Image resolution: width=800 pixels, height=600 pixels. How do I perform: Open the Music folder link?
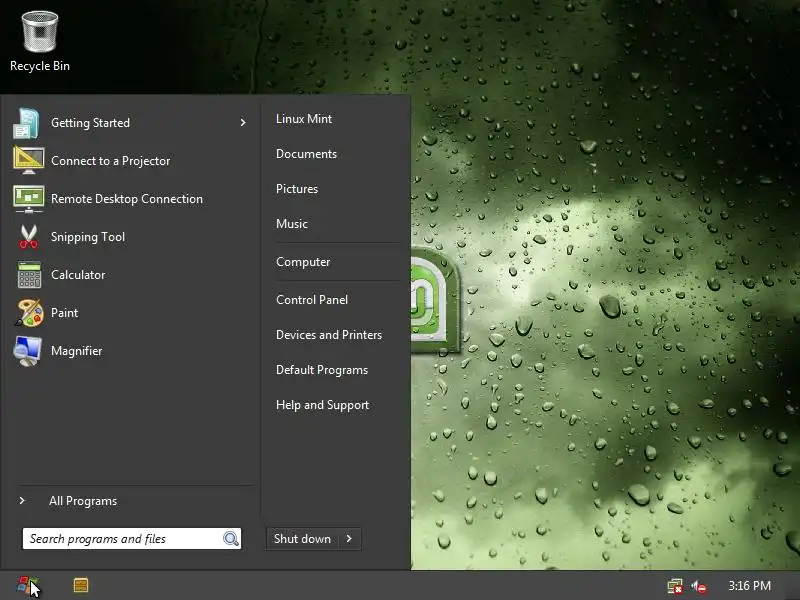click(x=292, y=224)
